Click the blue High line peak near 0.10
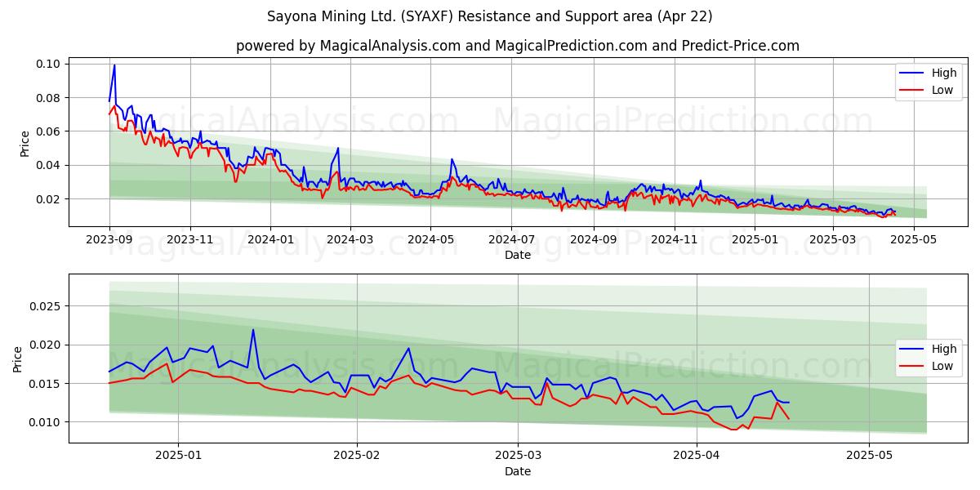 (x=114, y=65)
